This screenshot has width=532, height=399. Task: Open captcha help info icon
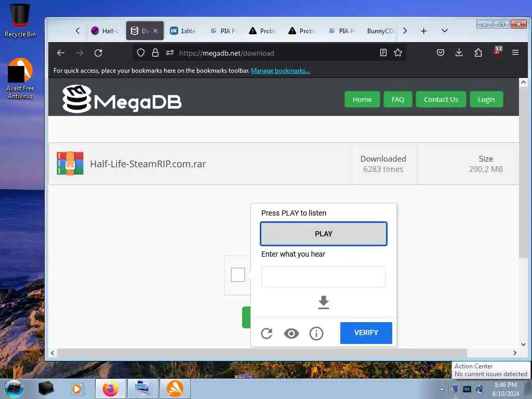tap(316, 334)
